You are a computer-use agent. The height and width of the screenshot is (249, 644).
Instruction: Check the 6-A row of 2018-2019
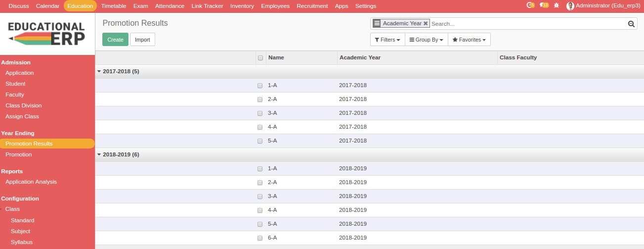pos(260,238)
